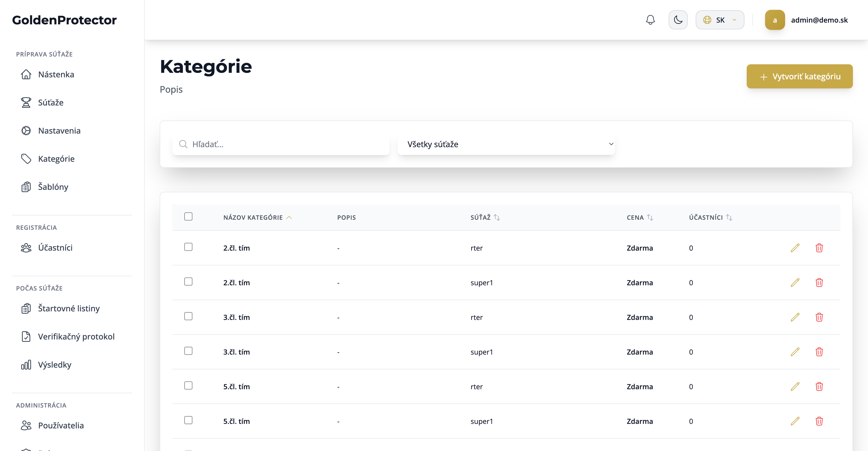
Task: Tick the select-all checkbox in table header
Action: 188,216
